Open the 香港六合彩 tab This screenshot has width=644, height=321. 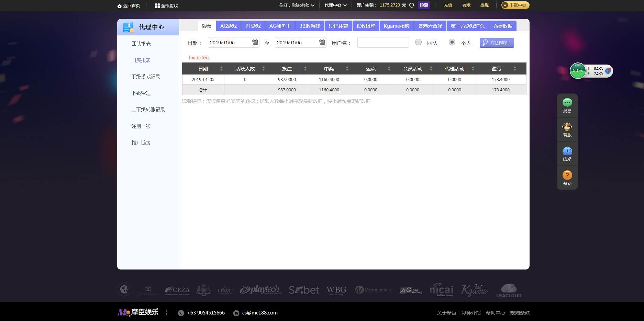click(430, 25)
